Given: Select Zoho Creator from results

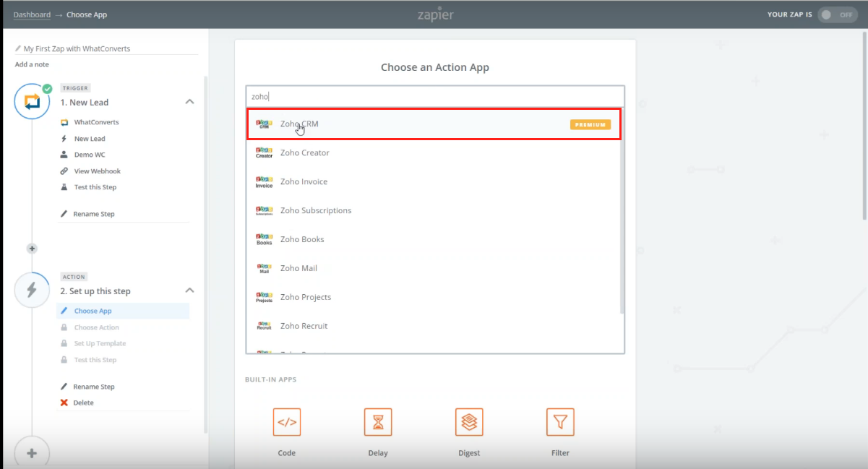Looking at the screenshot, I should (434, 152).
